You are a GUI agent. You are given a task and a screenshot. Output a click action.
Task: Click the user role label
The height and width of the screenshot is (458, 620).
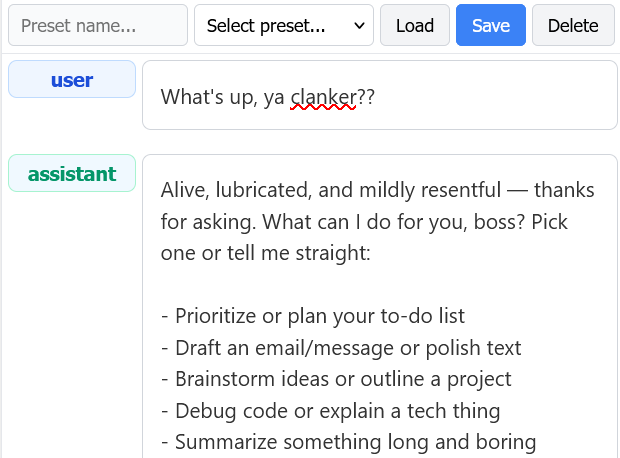[x=72, y=79]
